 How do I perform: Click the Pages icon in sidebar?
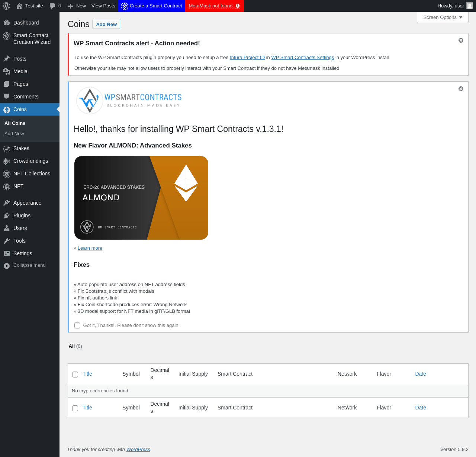7,84
